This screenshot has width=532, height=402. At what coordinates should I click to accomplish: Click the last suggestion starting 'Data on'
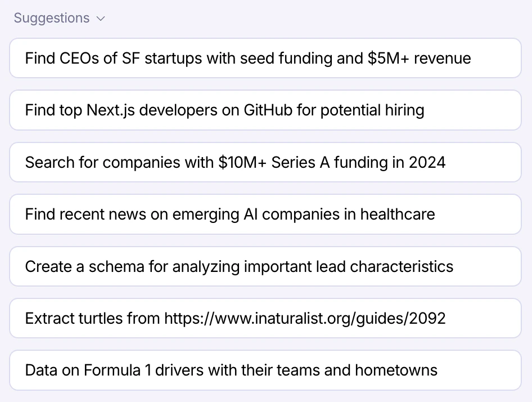tap(265, 370)
